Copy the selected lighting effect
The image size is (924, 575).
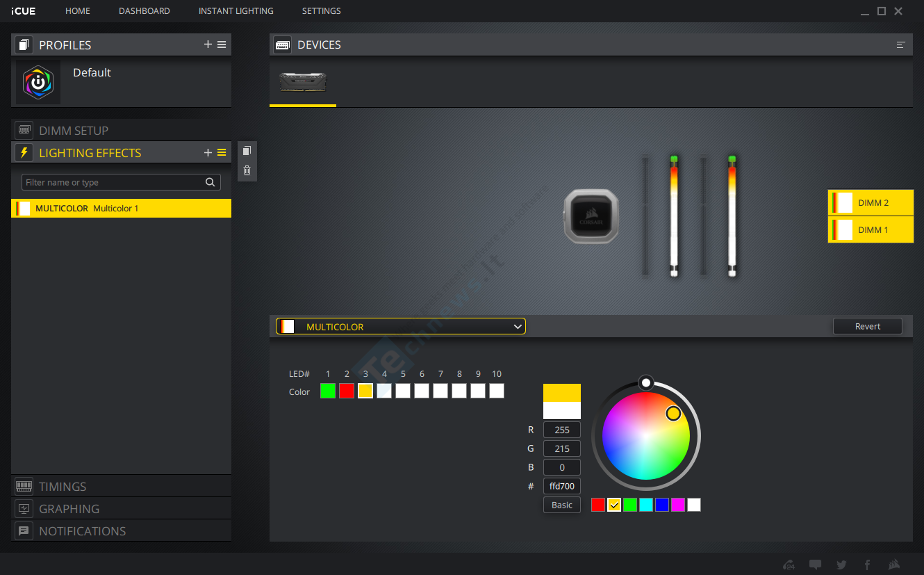tap(247, 150)
